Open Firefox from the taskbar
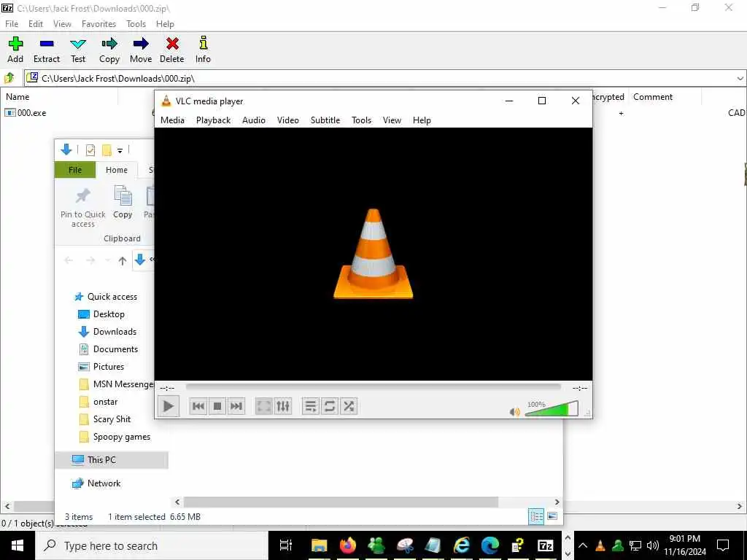This screenshot has height=560, width=747. (x=348, y=545)
